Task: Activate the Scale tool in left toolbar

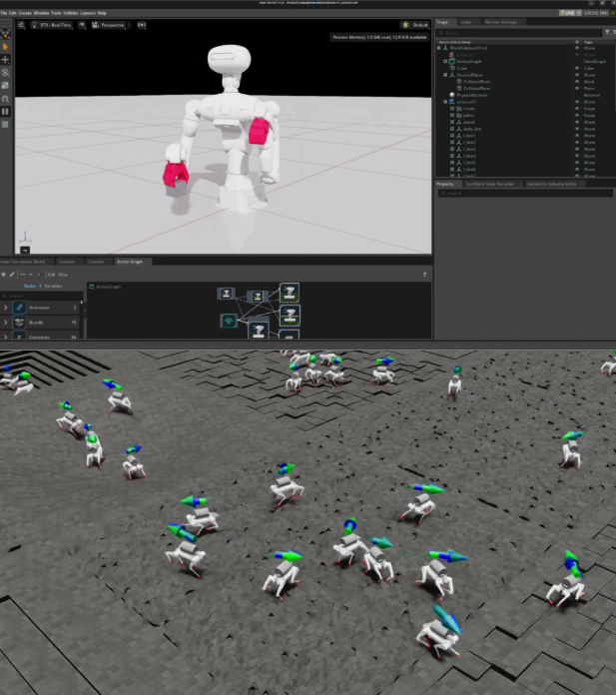Action: coord(5,85)
